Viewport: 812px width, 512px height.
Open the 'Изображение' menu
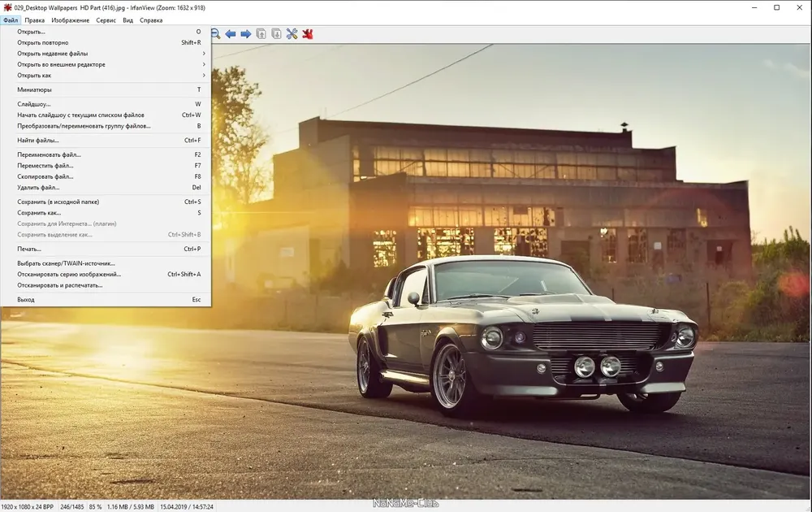click(x=71, y=20)
